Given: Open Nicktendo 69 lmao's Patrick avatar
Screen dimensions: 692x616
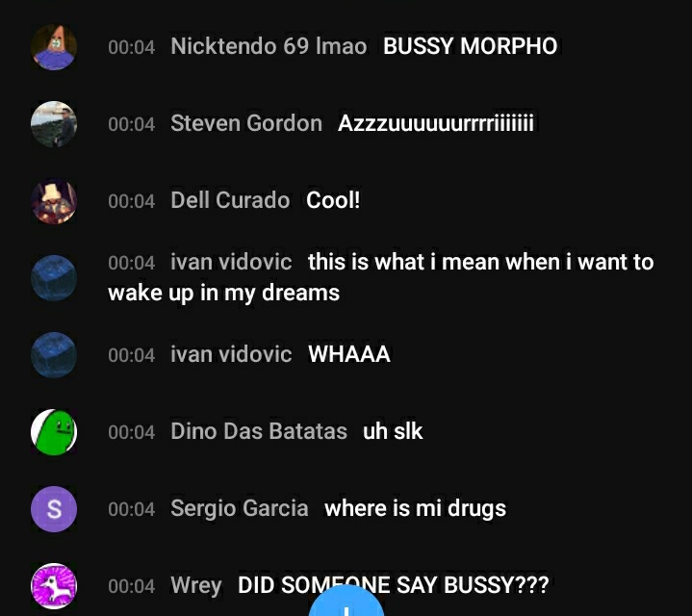Looking at the screenshot, I should [x=54, y=47].
